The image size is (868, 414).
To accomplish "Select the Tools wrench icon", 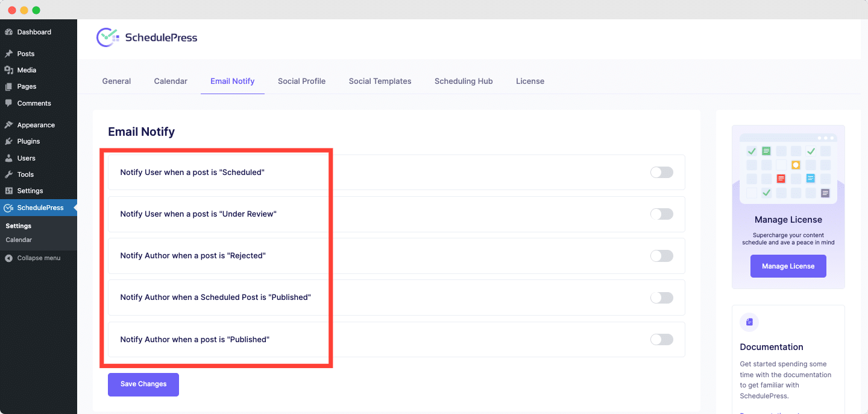I will coord(9,174).
